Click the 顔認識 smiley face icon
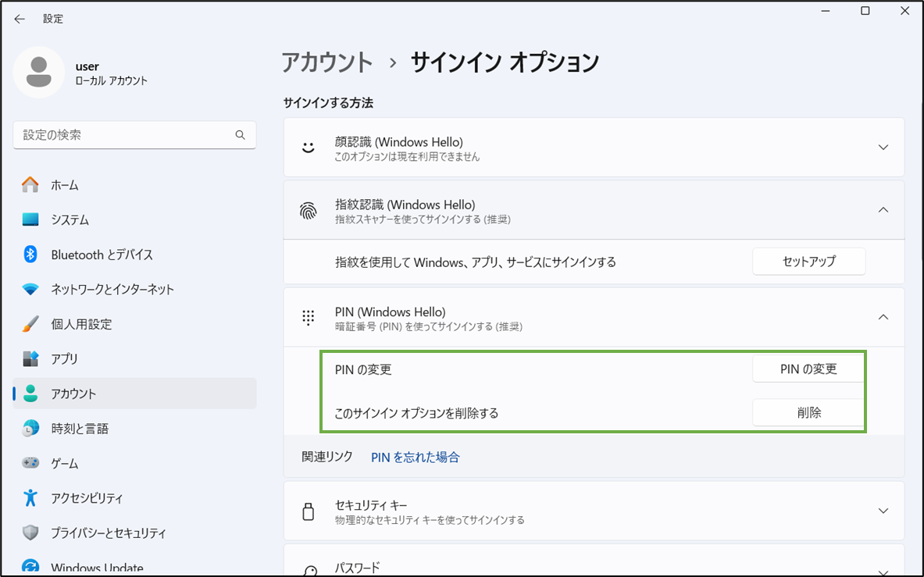Screen dimensions: 924x577 309,148
